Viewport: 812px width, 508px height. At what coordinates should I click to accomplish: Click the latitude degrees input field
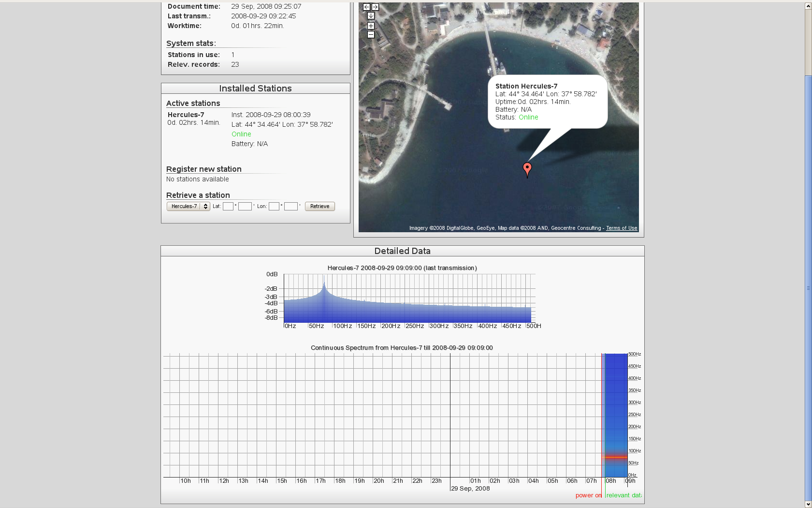tap(228, 207)
